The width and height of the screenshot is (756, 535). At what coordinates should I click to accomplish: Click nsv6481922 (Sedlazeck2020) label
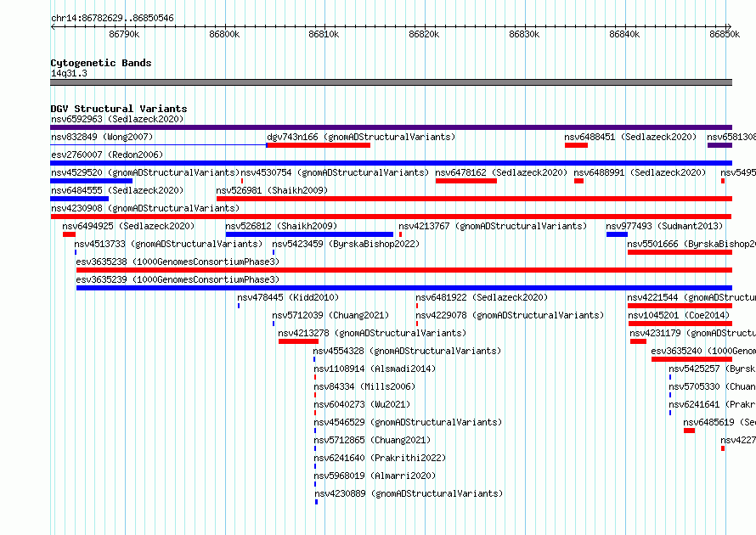[x=482, y=297]
